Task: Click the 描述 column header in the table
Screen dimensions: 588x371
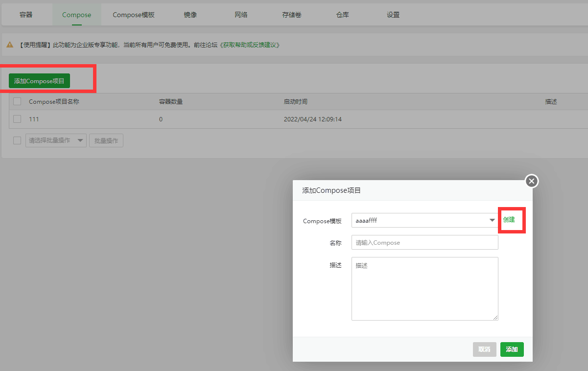Action: 551,102
